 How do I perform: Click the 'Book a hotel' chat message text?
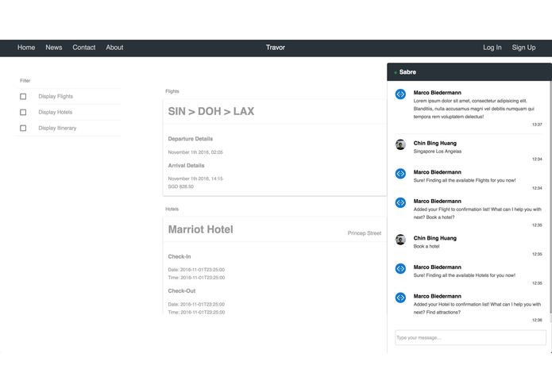click(427, 246)
